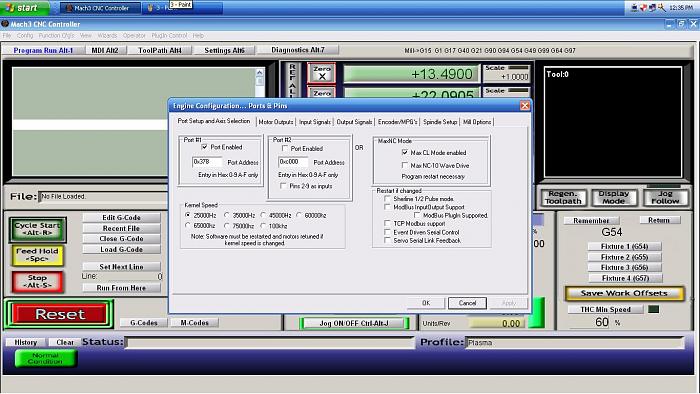Screen dimensions: 700x394
Task: Click the yellow Feed Hold button
Action: pos(38,255)
